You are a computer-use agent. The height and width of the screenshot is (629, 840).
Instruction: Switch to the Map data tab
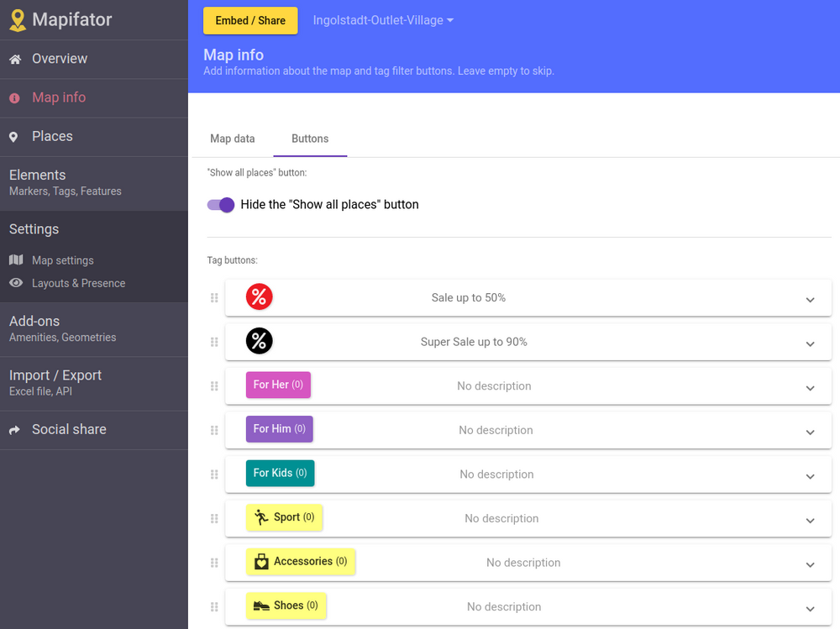(232, 139)
